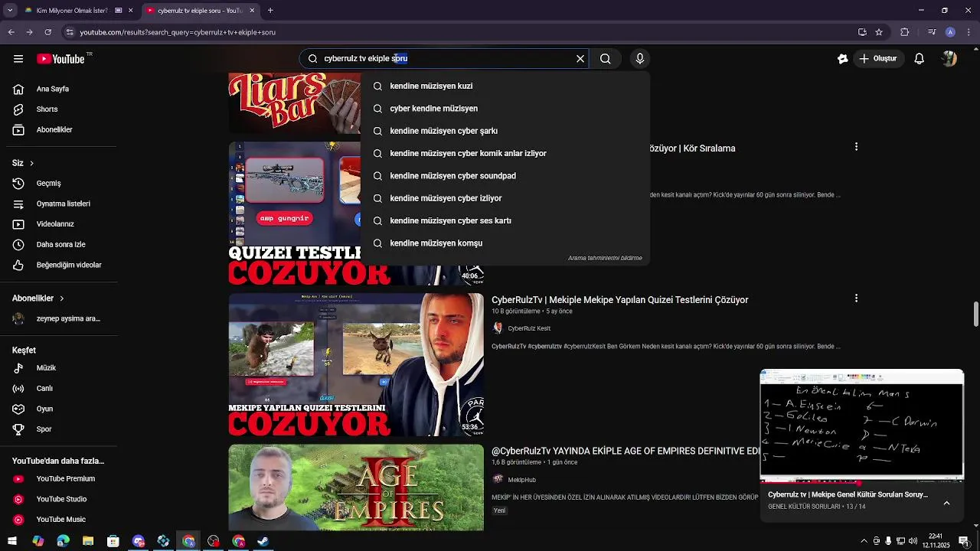The height and width of the screenshot is (551, 980).
Task: Open a new browser tab
Action: [270, 11]
